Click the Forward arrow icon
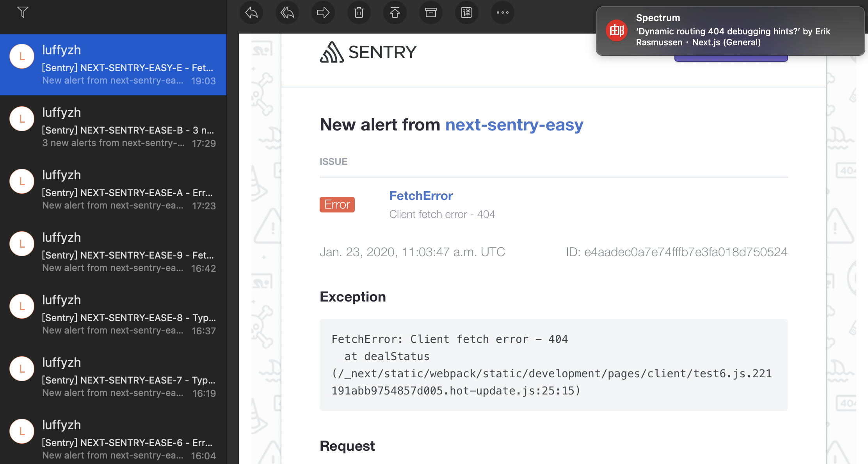868x464 pixels. [x=323, y=13]
